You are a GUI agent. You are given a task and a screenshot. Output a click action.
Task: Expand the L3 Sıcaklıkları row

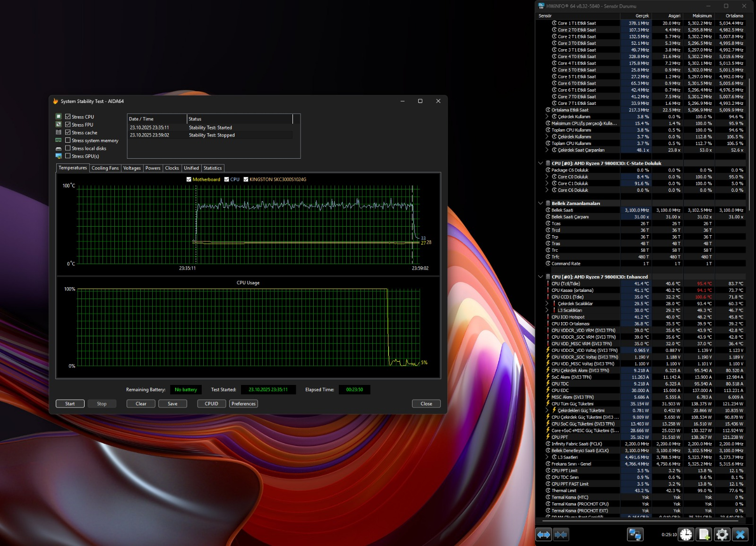click(x=547, y=310)
